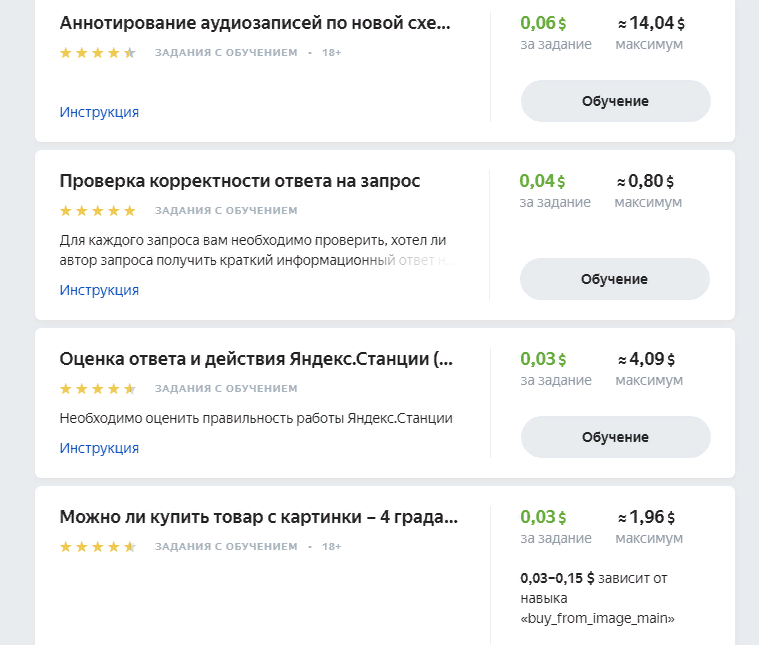
Task: Click five-star rating of Проверка корректности task
Action: click(97, 211)
